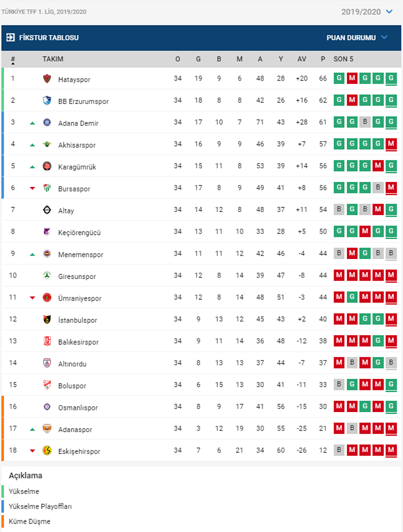
Task: Sort table by the # rank column
Action: (13, 59)
